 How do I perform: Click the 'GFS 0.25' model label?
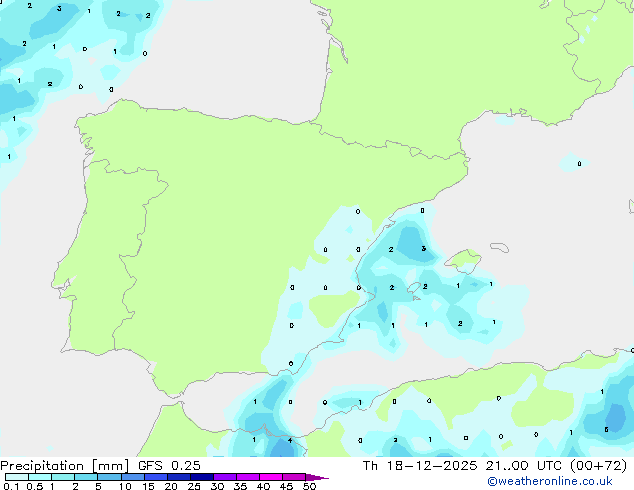(169, 465)
